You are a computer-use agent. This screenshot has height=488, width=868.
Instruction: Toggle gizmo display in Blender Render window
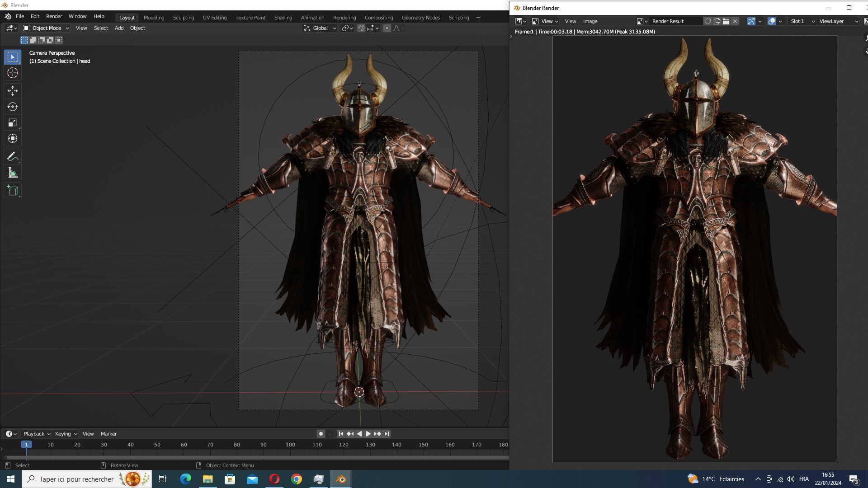751,21
